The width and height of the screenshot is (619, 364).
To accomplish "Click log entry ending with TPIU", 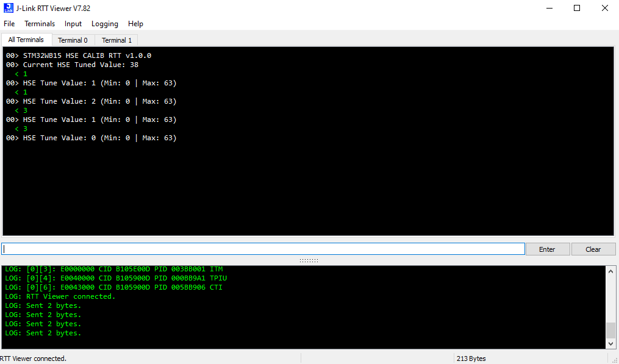I will click(x=116, y=278).
